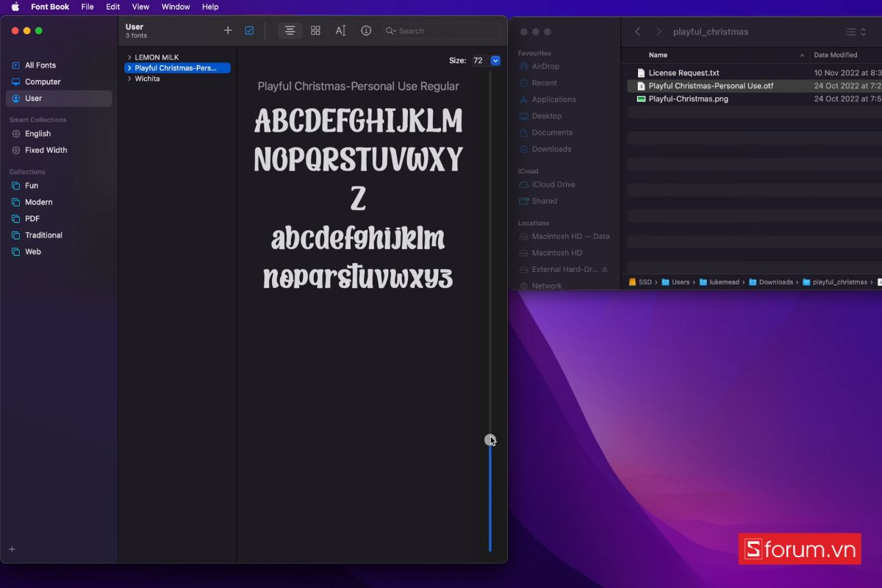Image resolution: width=882 pixels, height=588 pixels.
Task: Switch to Repertoire grid view icon
Action: tap(315, 30)
